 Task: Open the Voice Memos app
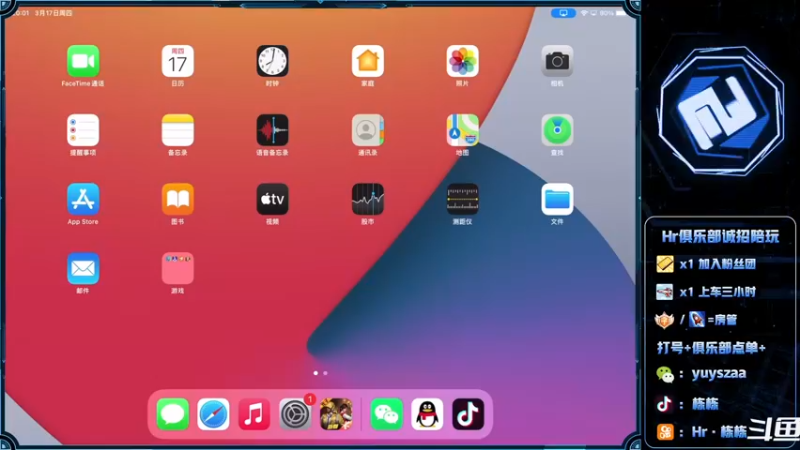(x=272, y=130)
